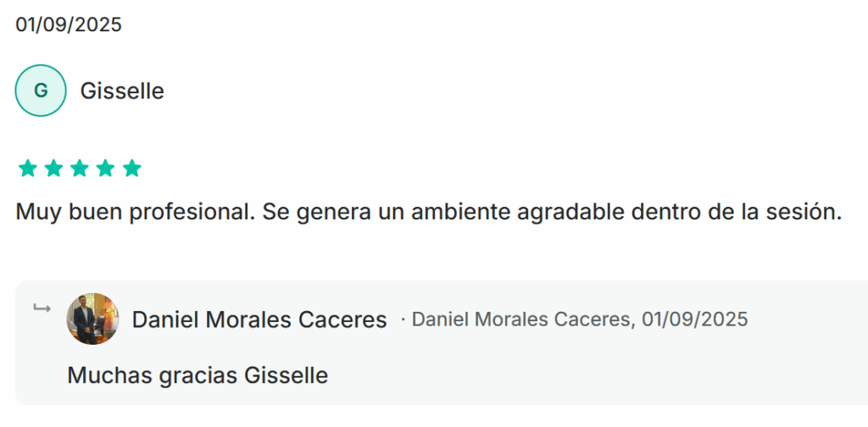Click the first rating star

tap(28, 169)
